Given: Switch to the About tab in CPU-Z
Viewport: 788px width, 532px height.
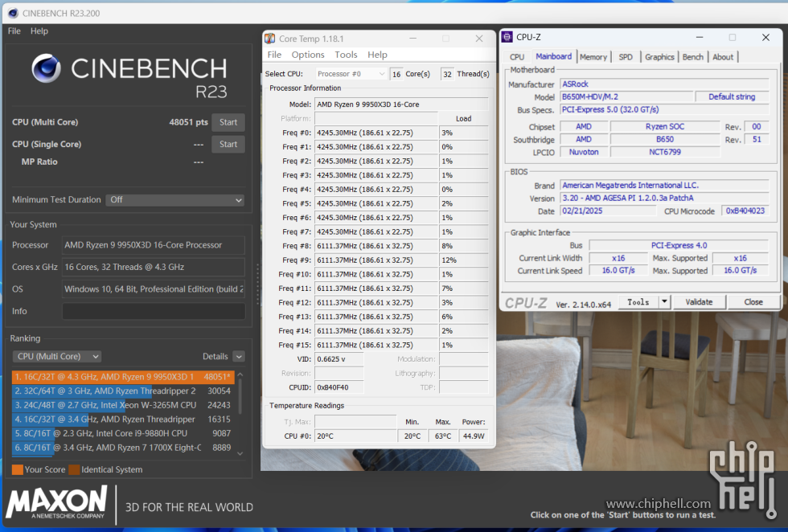Looking at the screenshot, I should coord(723,57).
